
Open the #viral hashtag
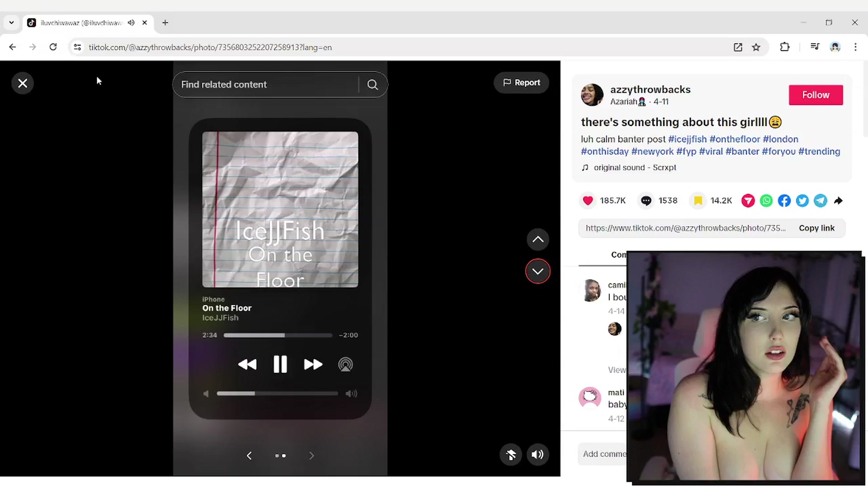711,151
